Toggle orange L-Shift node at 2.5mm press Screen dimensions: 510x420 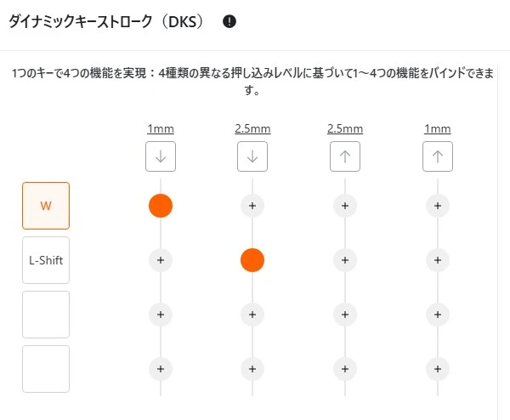(252, 260)
